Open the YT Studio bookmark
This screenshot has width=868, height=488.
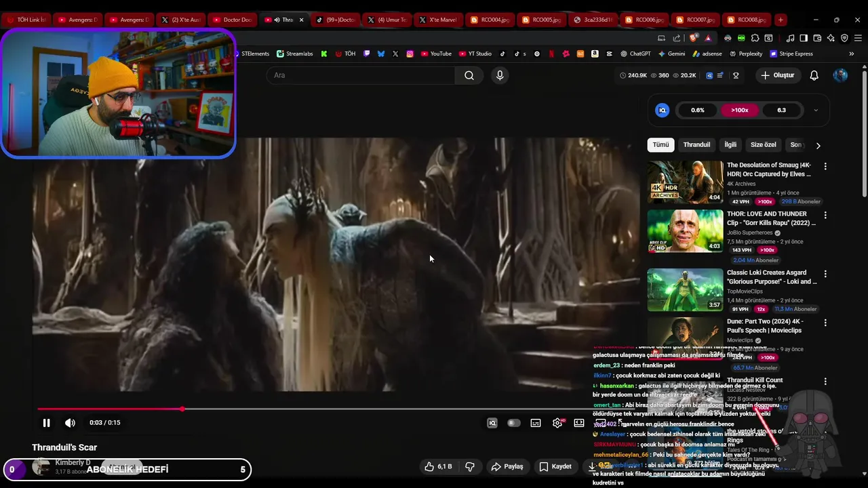point(475,54)
